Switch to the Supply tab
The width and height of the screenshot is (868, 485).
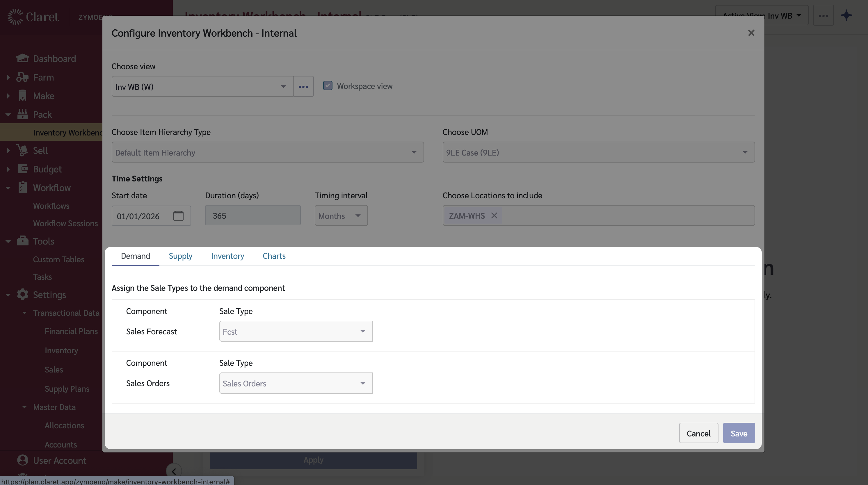pyautogui.click(x=180, y=256)
